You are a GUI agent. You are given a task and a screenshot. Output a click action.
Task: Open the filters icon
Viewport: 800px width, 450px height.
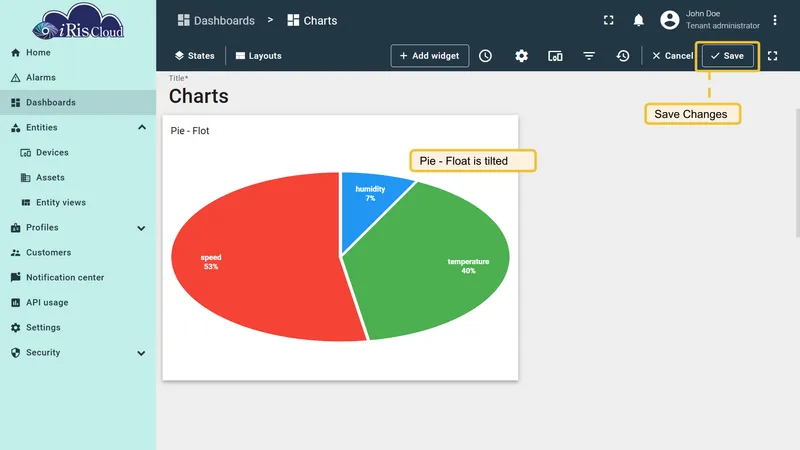589,56
